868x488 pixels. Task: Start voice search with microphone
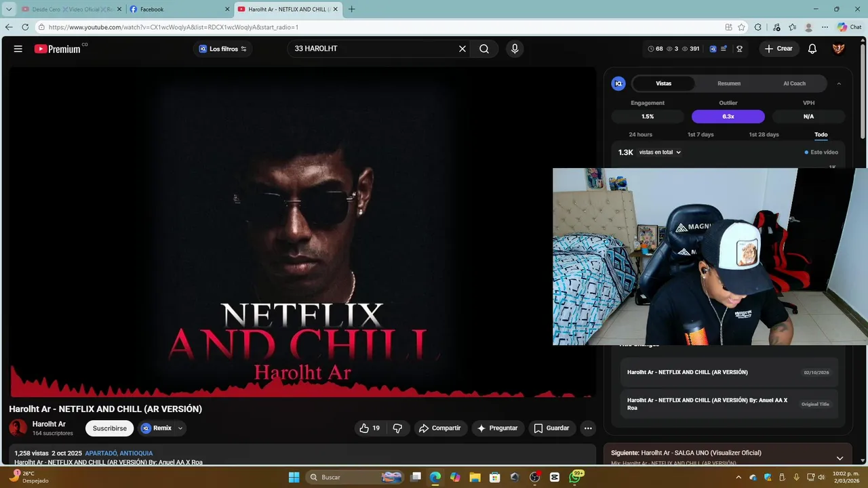[x=515, y=49]
